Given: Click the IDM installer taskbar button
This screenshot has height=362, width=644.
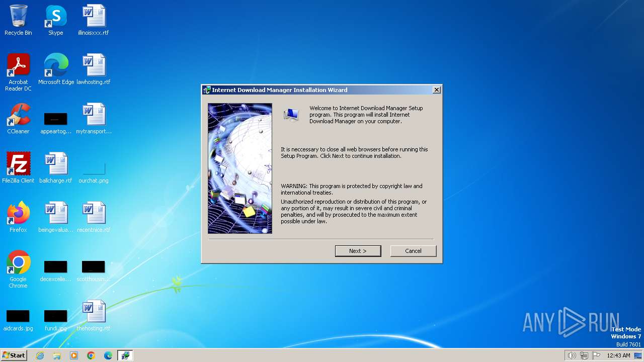Looking at the screenshot, I should click(125, 355).
